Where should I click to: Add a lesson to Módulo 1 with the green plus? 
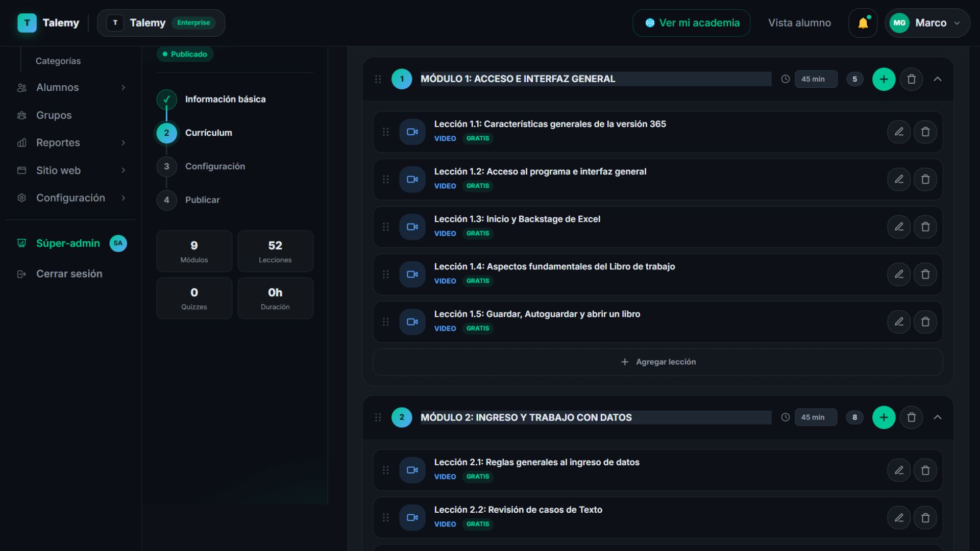click(884, 79)
